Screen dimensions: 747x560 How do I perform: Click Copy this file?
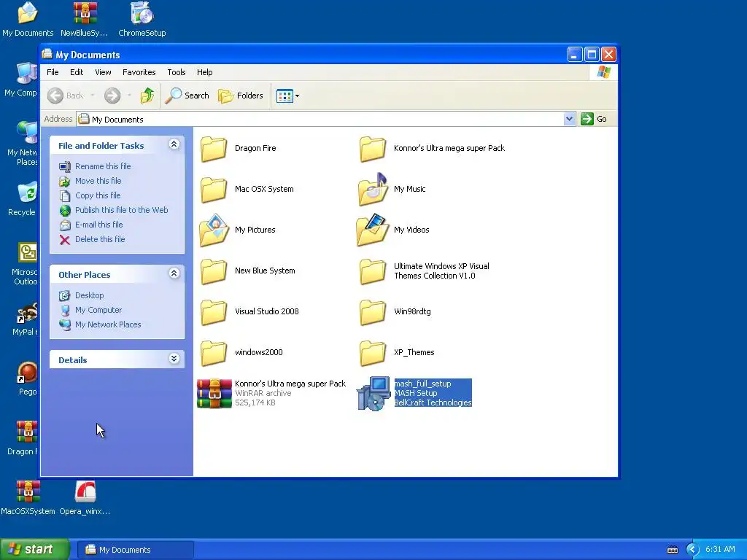(90, 195)
